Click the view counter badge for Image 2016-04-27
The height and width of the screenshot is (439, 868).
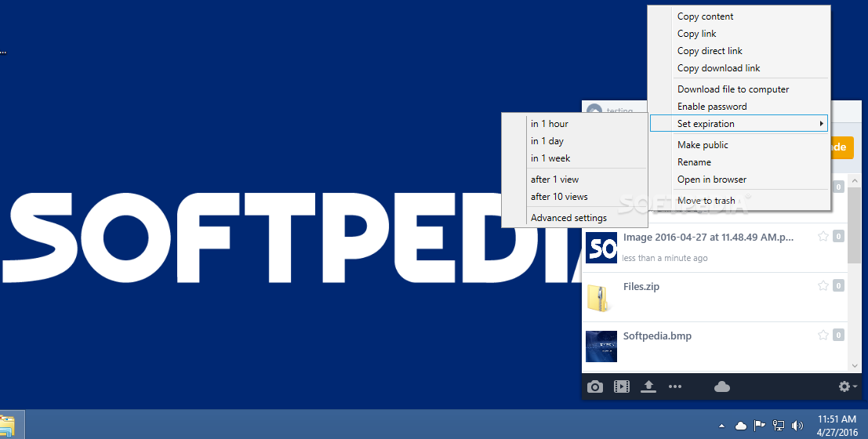tap(839, 237)
